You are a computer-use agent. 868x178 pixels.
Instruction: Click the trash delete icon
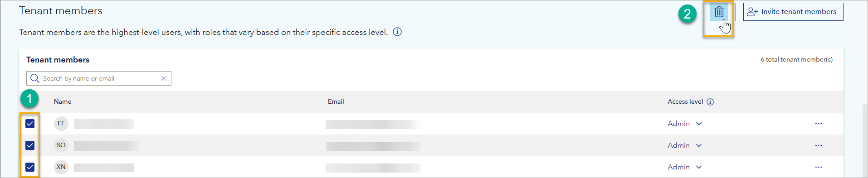[719, 12]
